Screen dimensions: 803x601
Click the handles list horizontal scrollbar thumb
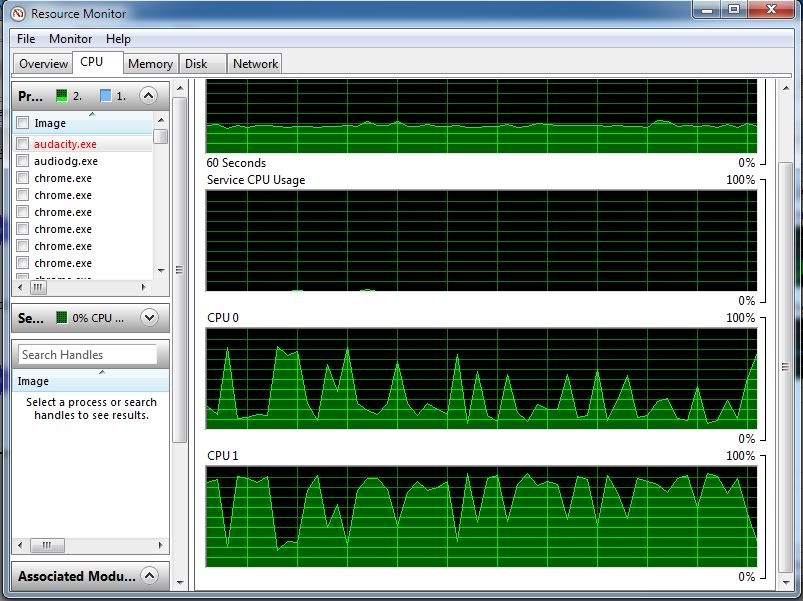(x=47, y=545)
